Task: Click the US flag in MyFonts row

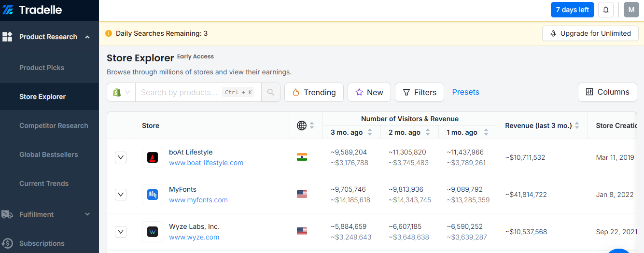Action: tap(302, 194)
